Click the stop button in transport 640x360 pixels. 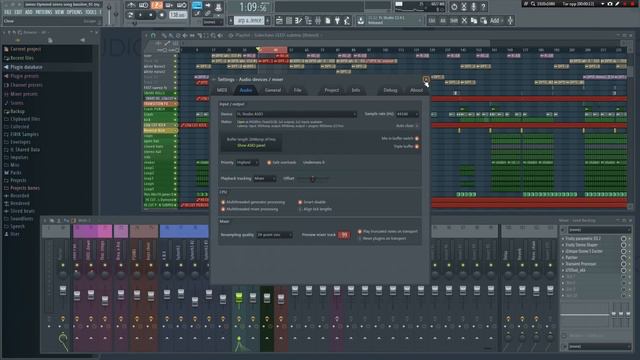tap(151, 15)
